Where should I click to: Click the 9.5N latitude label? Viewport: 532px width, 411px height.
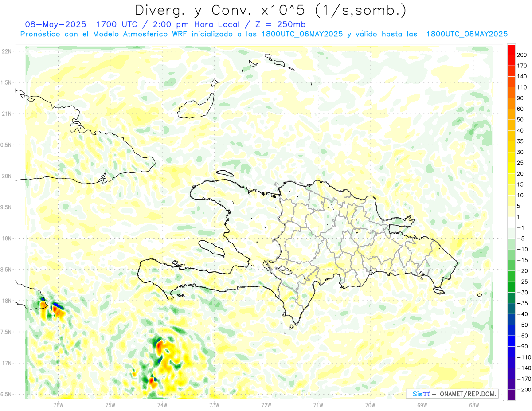coord(7,207)
